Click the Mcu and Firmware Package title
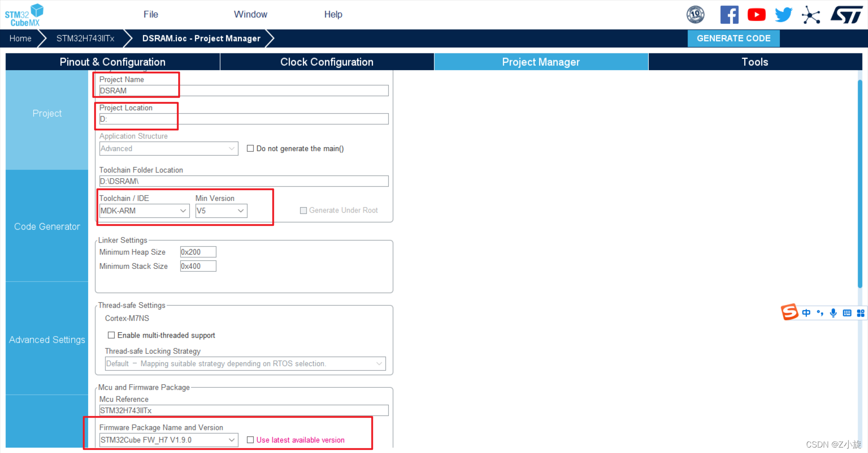868x453 pixels. (144, 387)
